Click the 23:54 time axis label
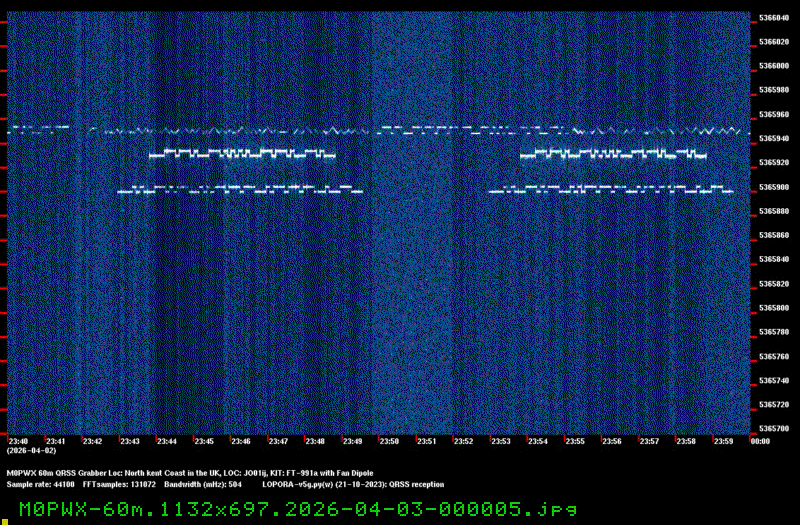Viewport: 800px width, 525px height. (538, 441)
